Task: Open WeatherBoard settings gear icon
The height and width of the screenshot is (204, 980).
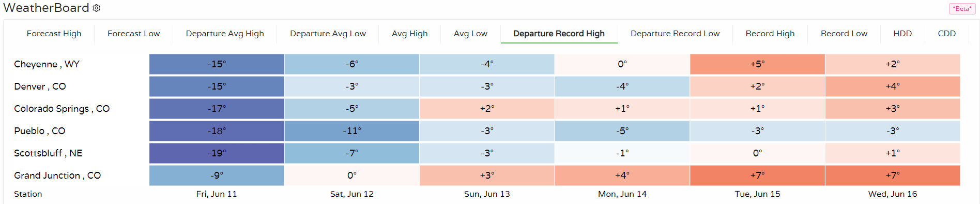Action: click(96, 8)
